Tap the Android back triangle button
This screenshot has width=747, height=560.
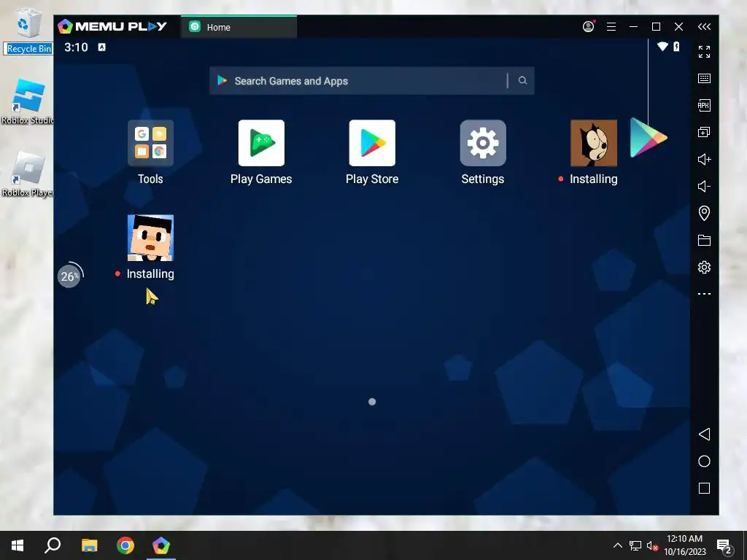[704, 435]
